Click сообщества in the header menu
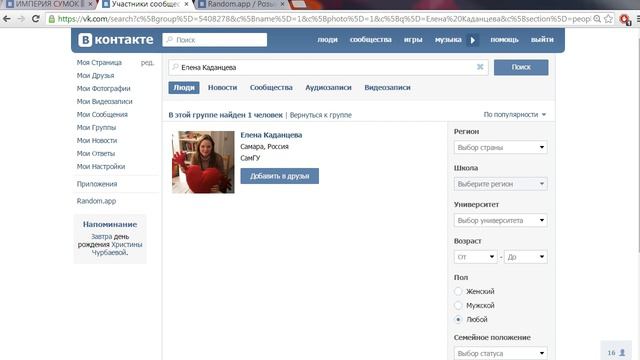 click(371, 40)
